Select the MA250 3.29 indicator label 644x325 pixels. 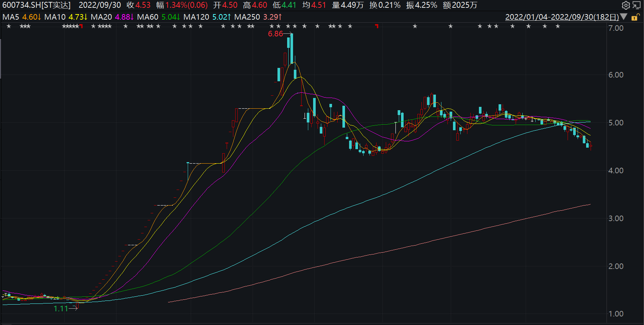pos(258,17)
